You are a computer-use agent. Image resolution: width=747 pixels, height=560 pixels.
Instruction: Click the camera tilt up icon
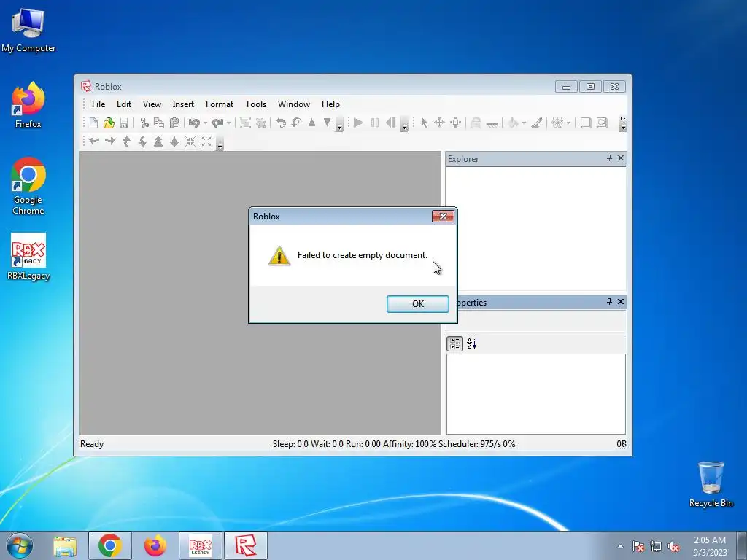[x=126, y=141]
